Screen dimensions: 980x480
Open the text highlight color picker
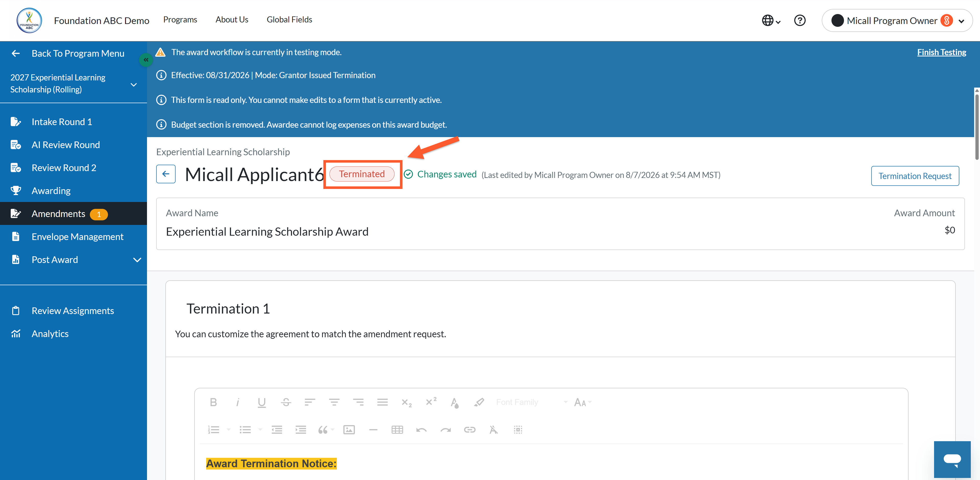tap(479, 402)
